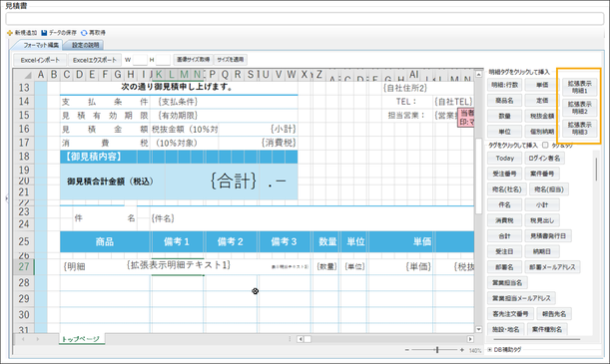Viewport: 610px width, 364px height.
Task: Insert the 定価 detail tag
Action: 542,101
